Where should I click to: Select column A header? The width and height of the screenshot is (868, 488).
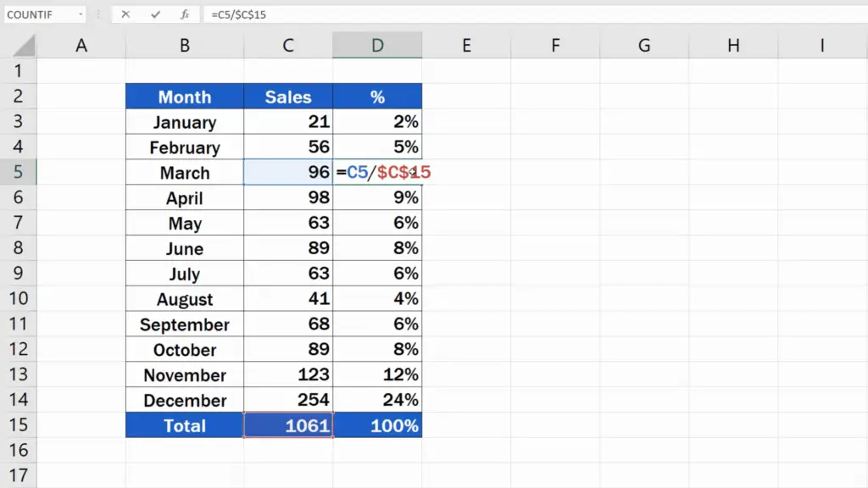coord(81,44)
